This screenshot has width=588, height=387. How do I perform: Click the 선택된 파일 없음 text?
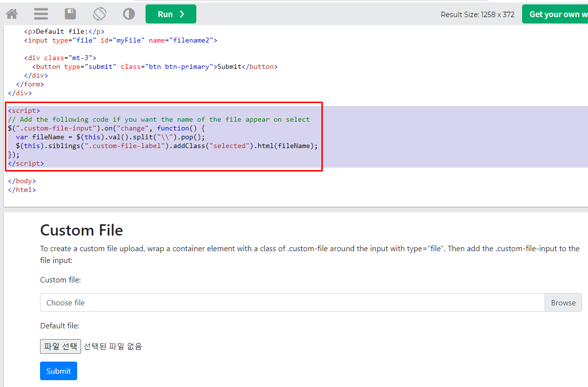(x=113, y=346)
